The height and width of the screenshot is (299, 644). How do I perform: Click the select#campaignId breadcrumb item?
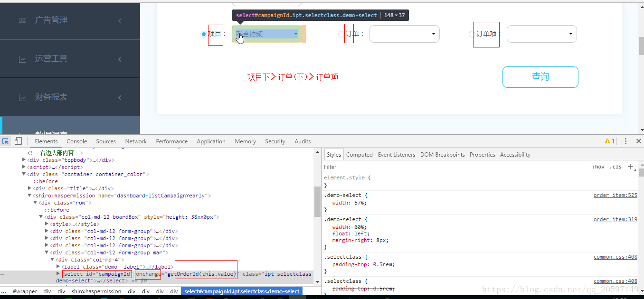point(242,291)
